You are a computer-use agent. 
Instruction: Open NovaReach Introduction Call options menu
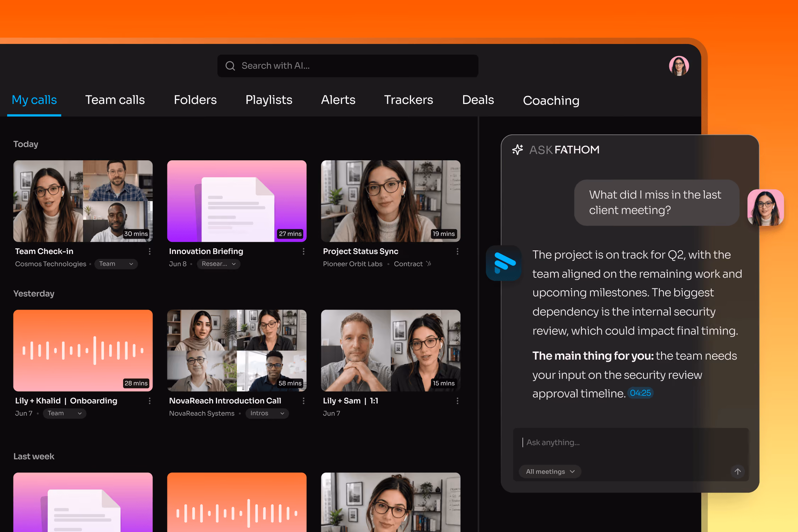[x=304, y=401]
